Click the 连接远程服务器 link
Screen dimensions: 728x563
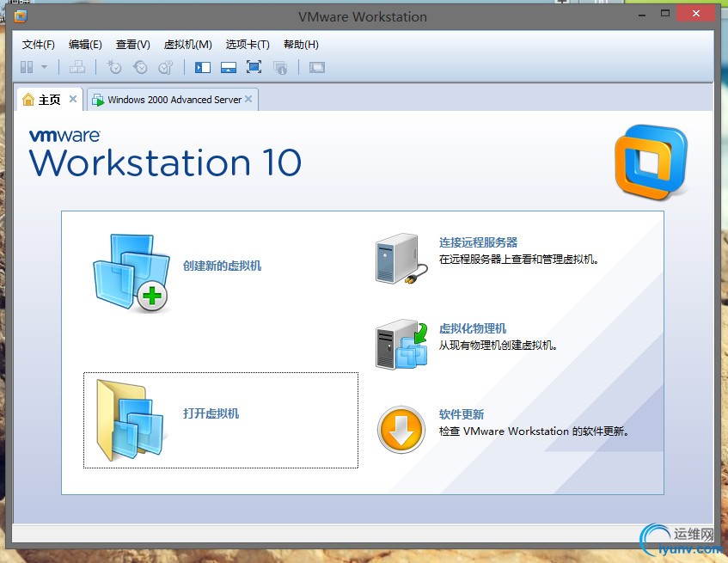(x=478, y=242)
